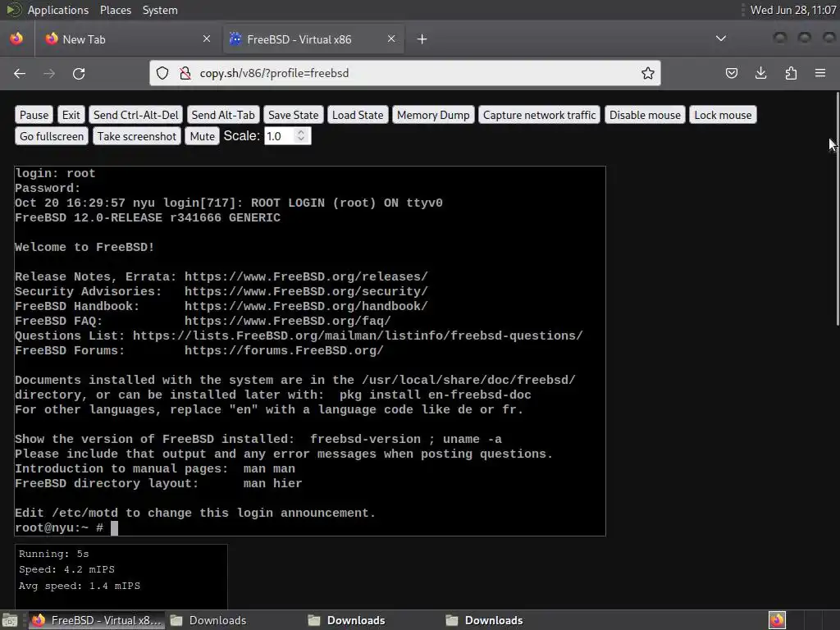Decrease scale with the spinner down arrow

[301, 139]
